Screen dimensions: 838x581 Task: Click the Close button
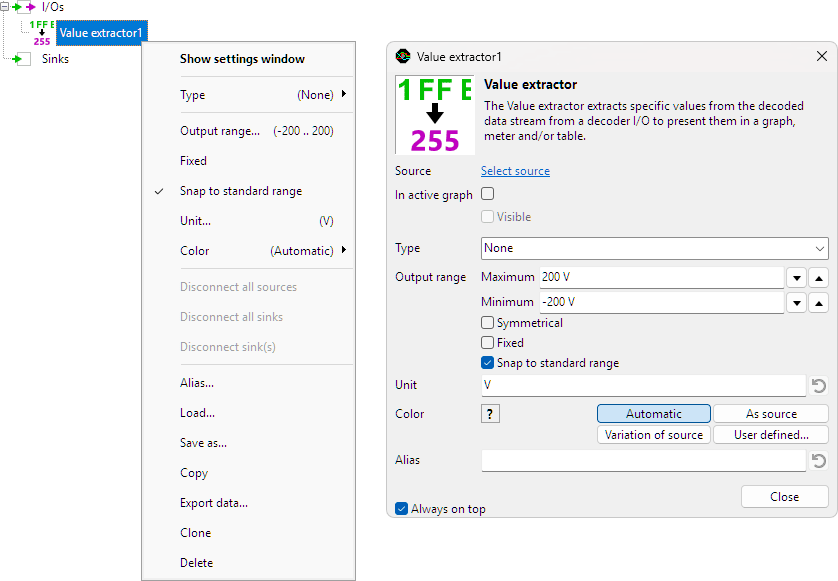point(785,497)
